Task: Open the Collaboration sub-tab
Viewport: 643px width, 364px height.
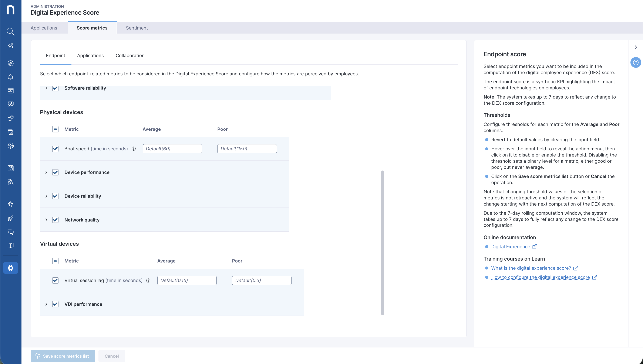Action: coord(130,55)
